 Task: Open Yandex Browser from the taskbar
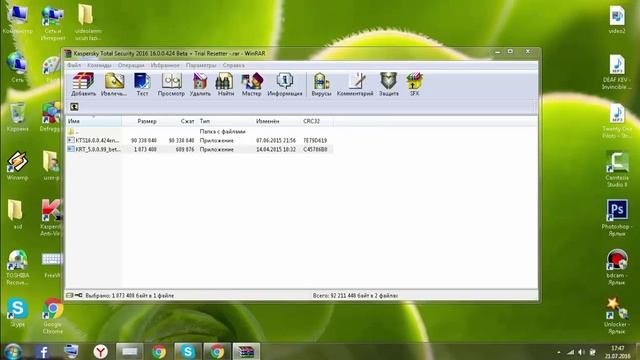(100, 351)
